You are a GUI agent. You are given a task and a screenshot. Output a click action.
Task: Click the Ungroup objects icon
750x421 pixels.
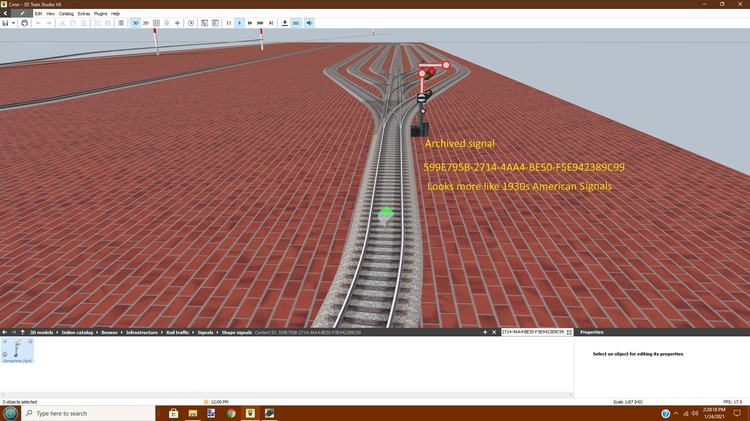108,23
